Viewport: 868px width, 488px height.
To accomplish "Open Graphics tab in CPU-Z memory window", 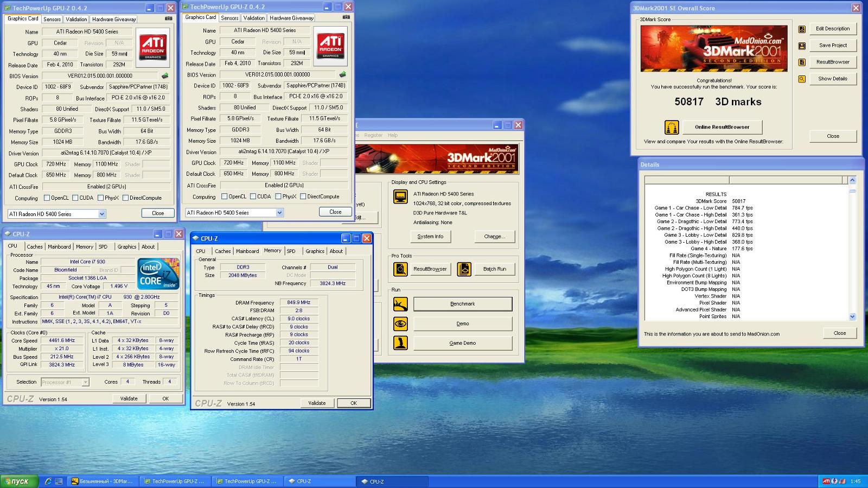I will pos(315,251).
